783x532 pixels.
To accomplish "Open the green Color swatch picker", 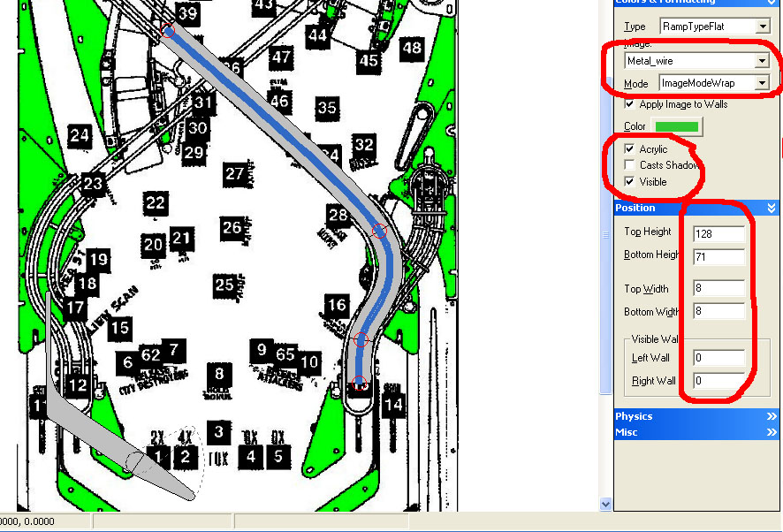I will point(677,126).
